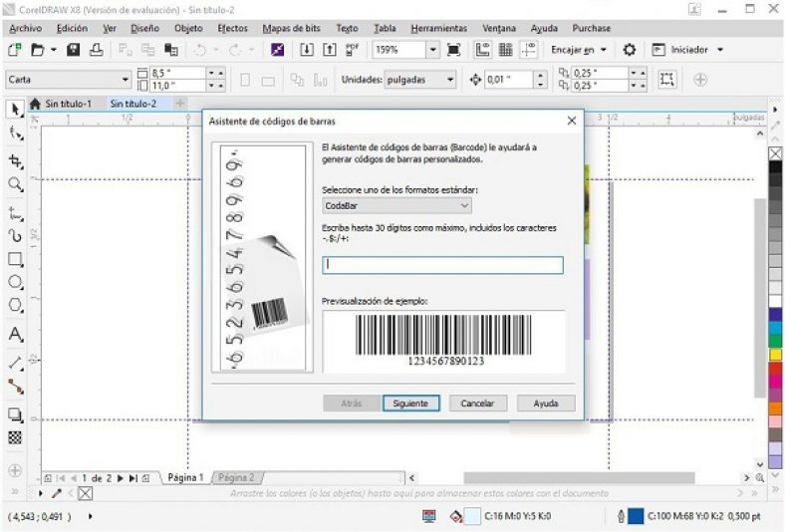Open the Mapas de bits menu
The height and width of the screenshot is (532, 785).
point(291,28)
